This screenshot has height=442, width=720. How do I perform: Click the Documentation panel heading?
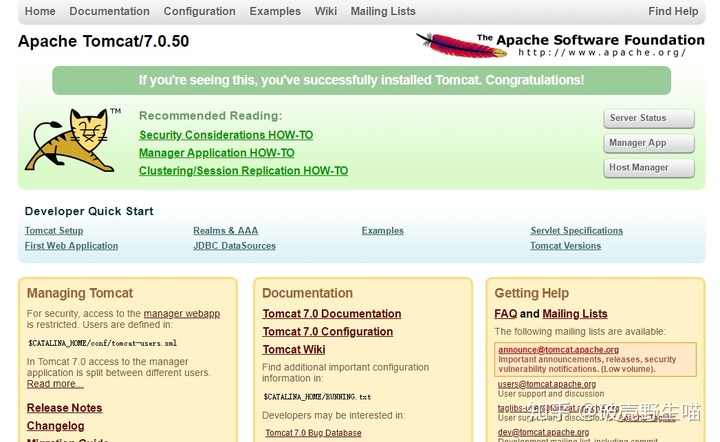pos(307,293)
